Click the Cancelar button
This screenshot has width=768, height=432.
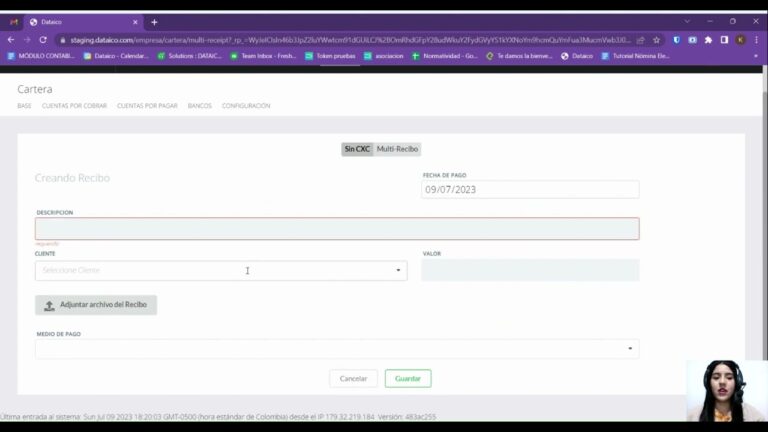(353, 379)
